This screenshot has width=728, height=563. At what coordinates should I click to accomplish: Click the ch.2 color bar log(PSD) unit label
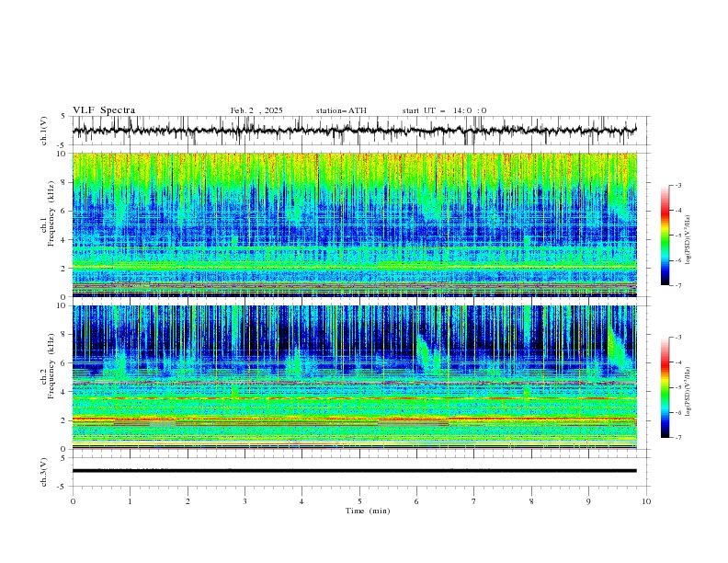(x=688, y=392)
